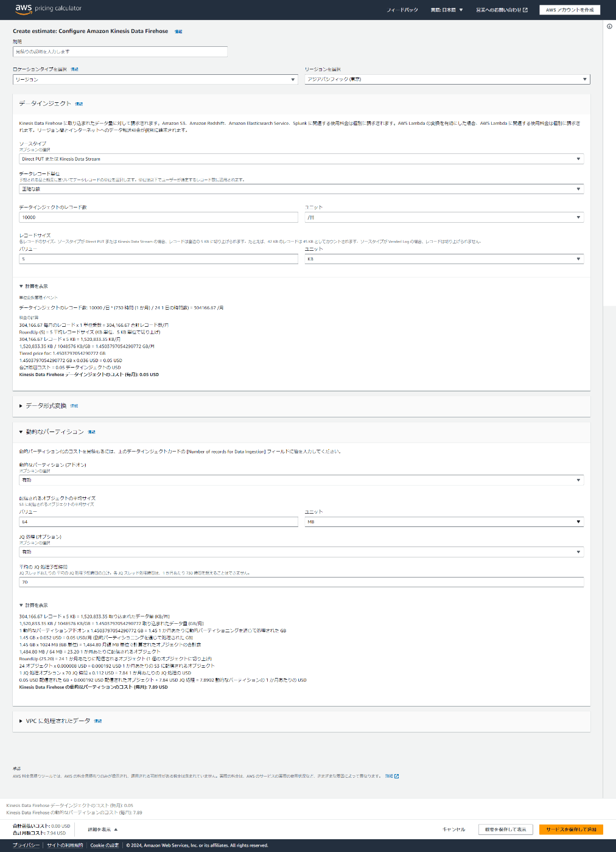Select the 合計前払いコスト: 0.00 USD text
The width and height of the screenshot is (616, 852).
41,826
